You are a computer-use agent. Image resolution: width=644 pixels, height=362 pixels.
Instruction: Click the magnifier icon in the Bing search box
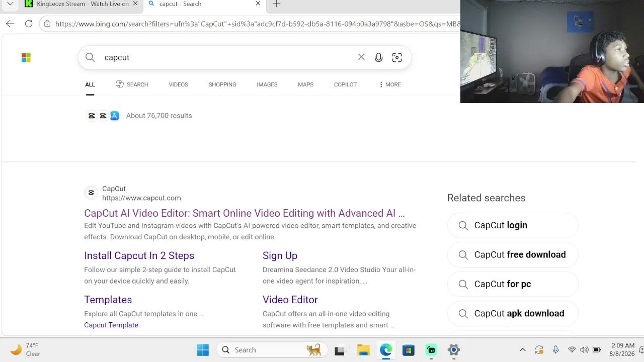click(90, 57)
